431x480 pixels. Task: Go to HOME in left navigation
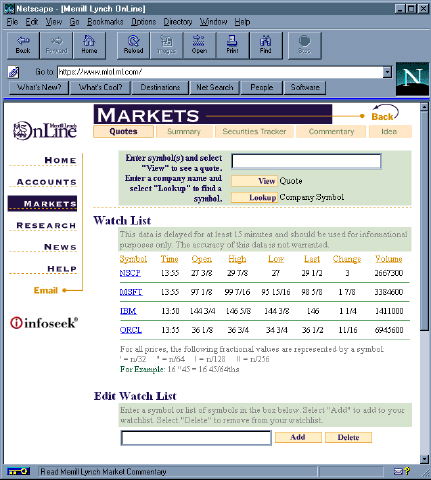[x=60, y=160]
